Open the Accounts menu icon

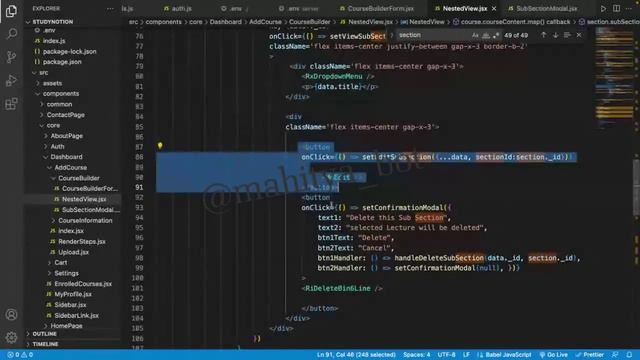11,315
